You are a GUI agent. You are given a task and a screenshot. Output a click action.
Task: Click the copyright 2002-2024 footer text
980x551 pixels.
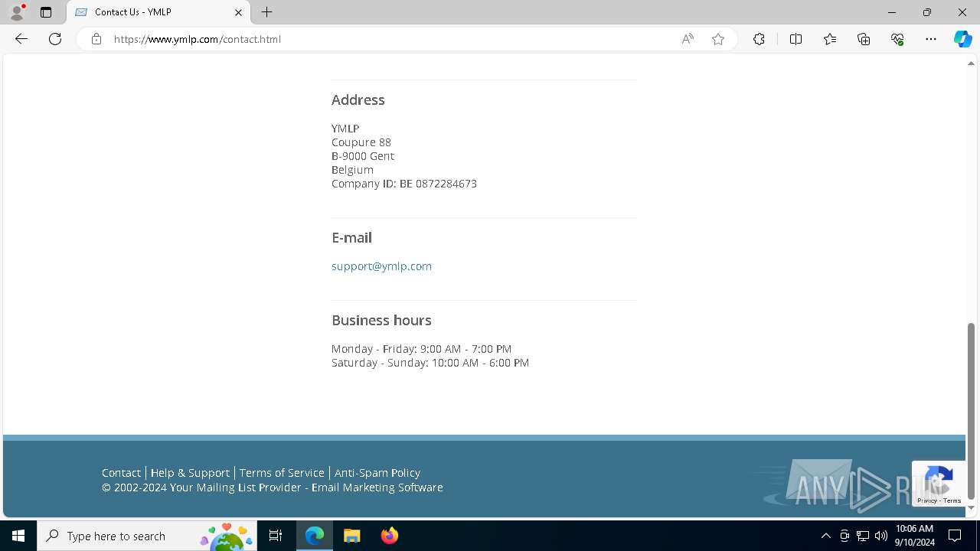click(273, 487)
